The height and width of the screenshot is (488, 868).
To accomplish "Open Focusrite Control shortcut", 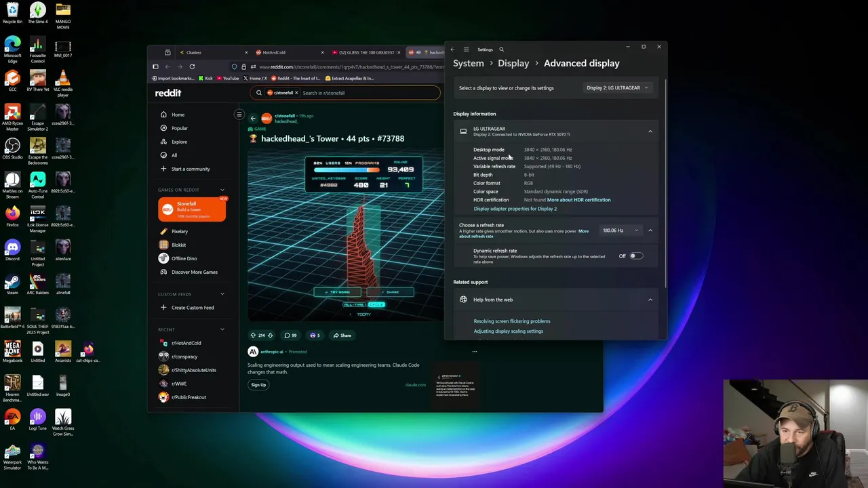I will 37,49.
